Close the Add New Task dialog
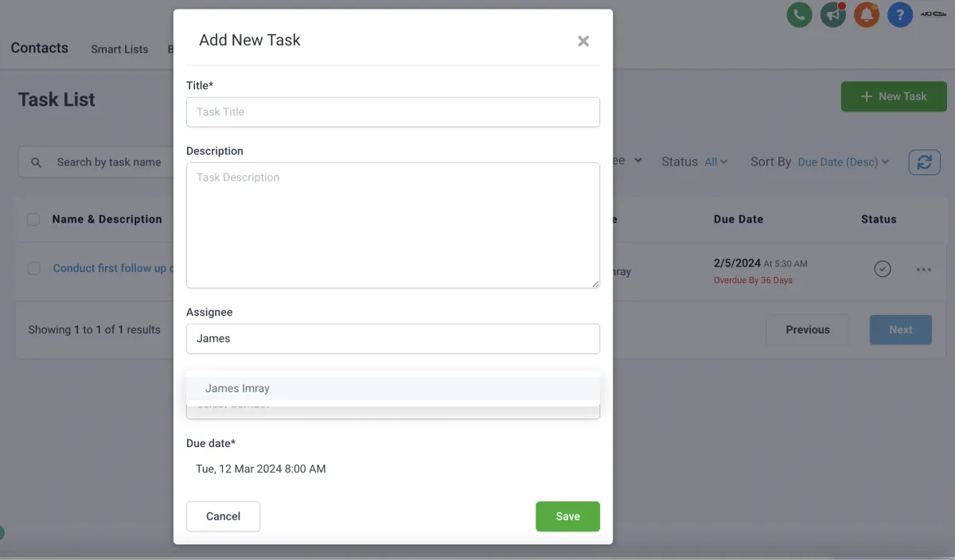 pyautogui.click(x=583, y=41)
